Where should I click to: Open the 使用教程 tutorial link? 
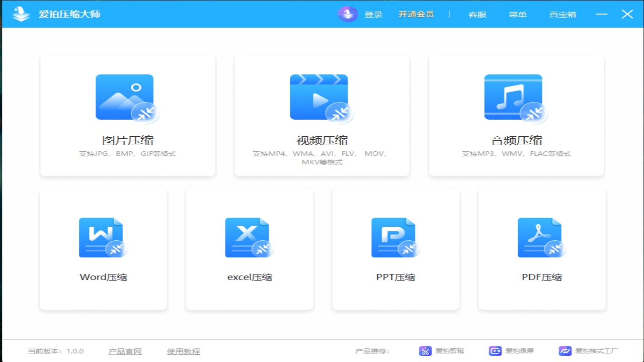point(184,351)
